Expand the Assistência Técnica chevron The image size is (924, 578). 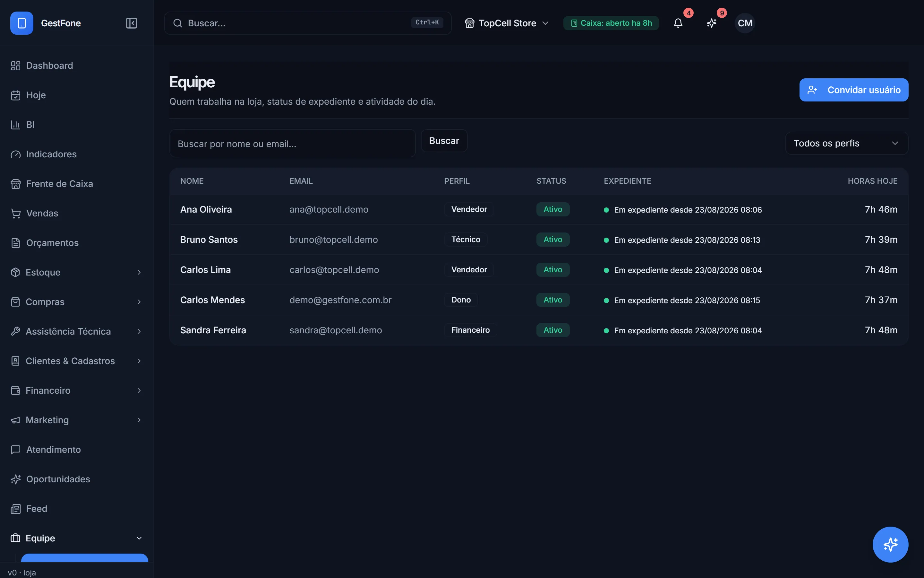(x=139, y=331)
